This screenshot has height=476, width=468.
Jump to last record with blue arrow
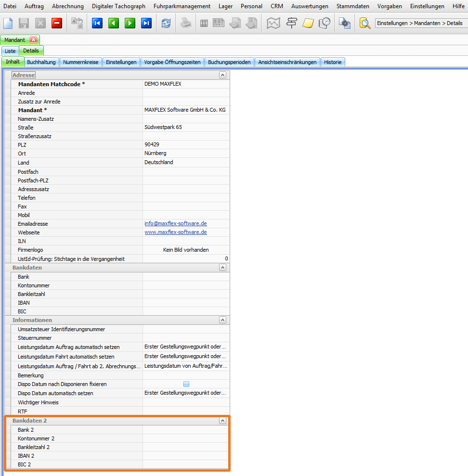(146, 23)
